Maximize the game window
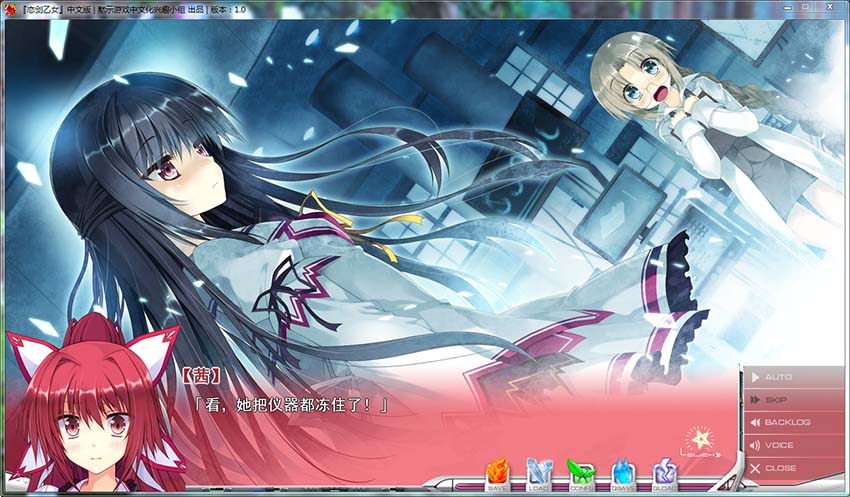 [x=806, y=7]
